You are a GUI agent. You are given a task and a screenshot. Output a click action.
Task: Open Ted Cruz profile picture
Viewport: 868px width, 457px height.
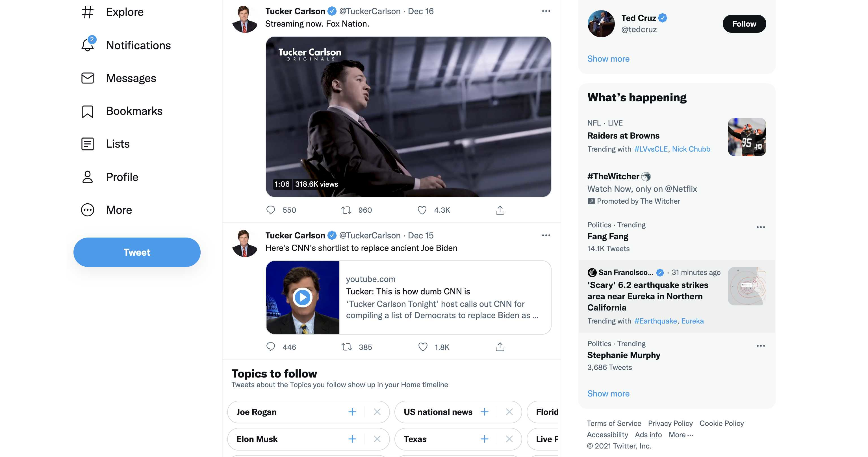tap(601, 23)
